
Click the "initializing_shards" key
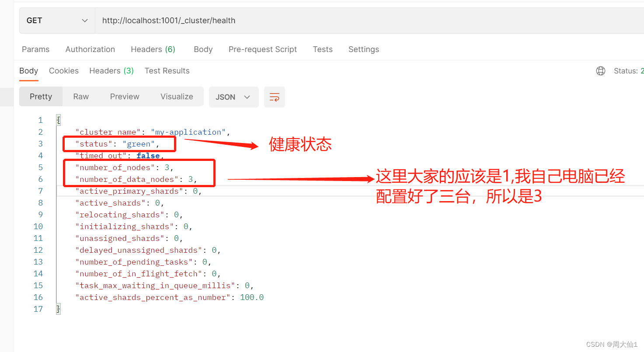coord(125,227)
